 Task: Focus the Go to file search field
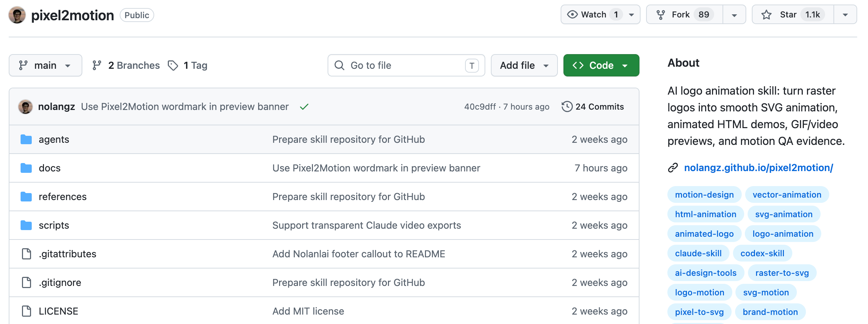[406, 65]
